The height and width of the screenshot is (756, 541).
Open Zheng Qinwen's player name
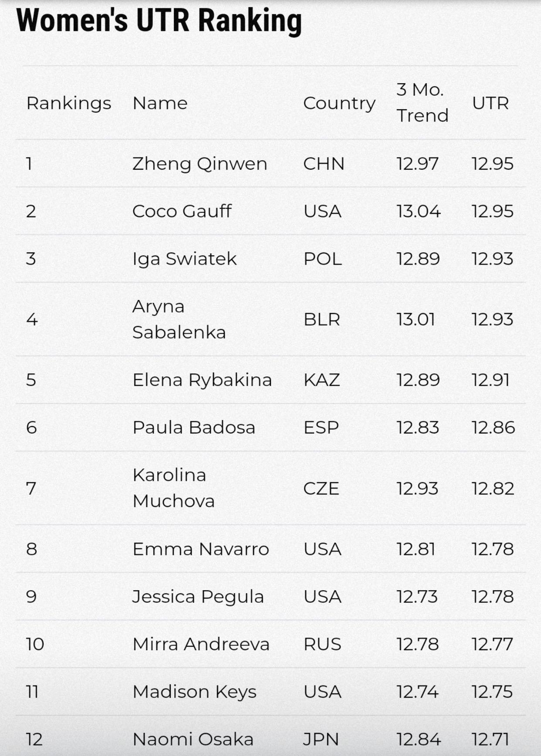pyautogui.click(x=199, y=164)
